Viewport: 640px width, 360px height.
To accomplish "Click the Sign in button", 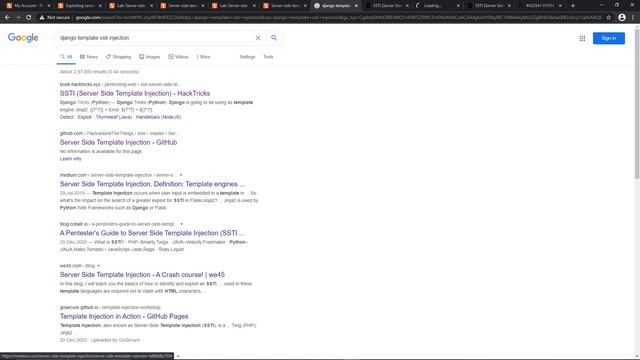I will click(609, 38).
